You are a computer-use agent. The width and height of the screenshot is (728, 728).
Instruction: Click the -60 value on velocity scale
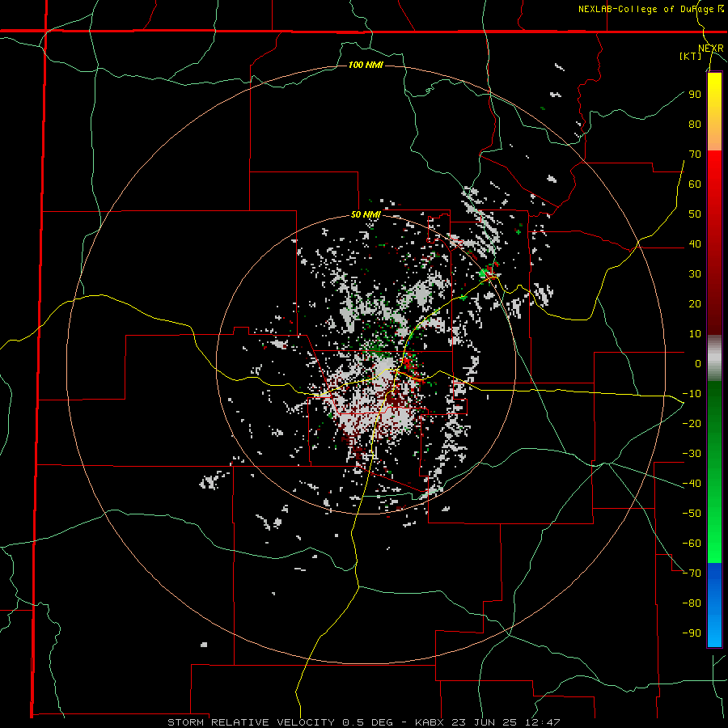tap(692, 544)
